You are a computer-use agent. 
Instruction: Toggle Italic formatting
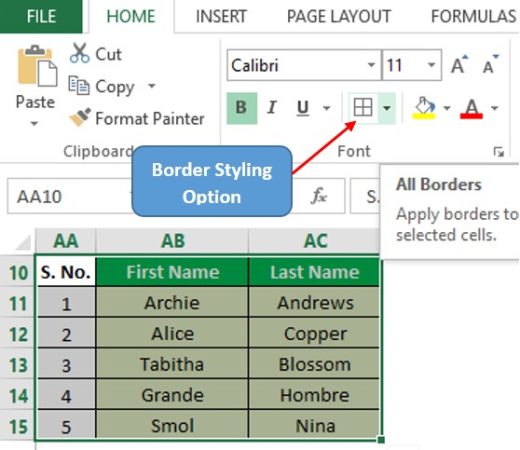point(272,108)
